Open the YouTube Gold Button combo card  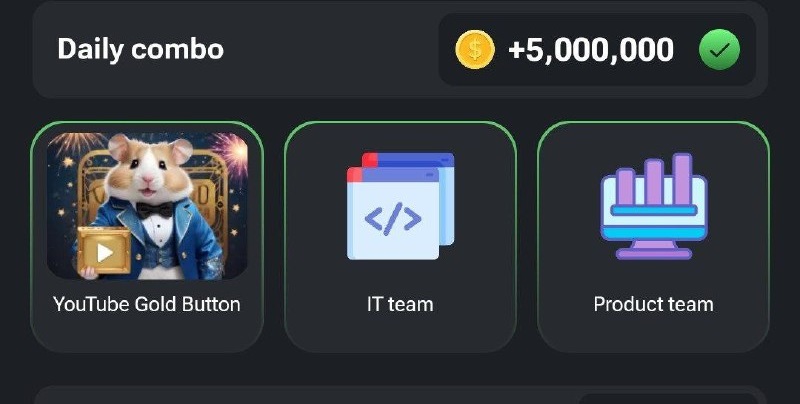[x=147, y=237]
